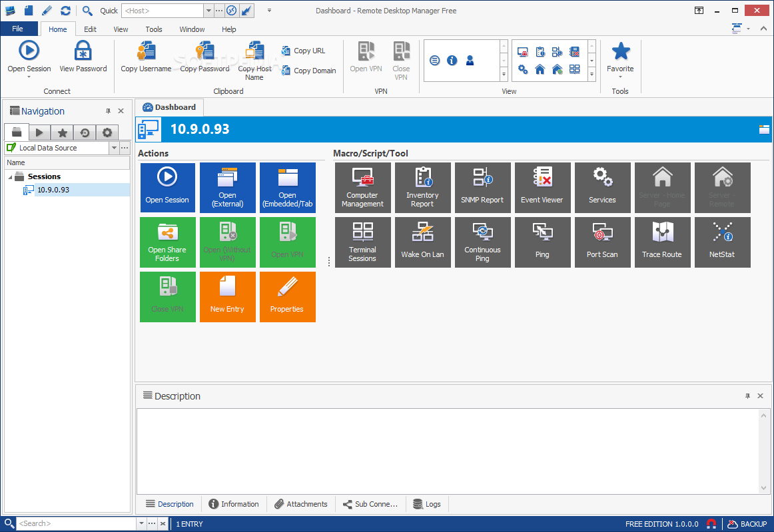Click the Name column header
This screenshot has width=774, height=532.
pyautogui.click(x=67, y=162)
